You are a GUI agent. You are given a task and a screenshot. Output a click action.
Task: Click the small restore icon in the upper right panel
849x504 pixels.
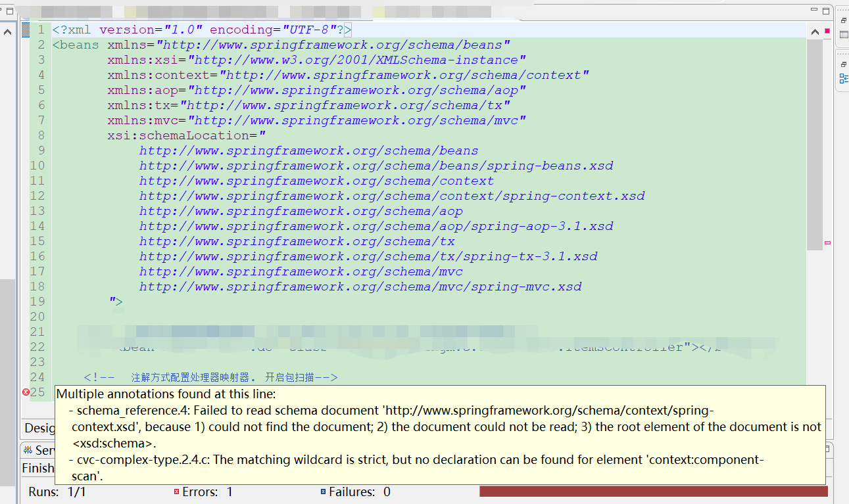(x=843, y=20)
